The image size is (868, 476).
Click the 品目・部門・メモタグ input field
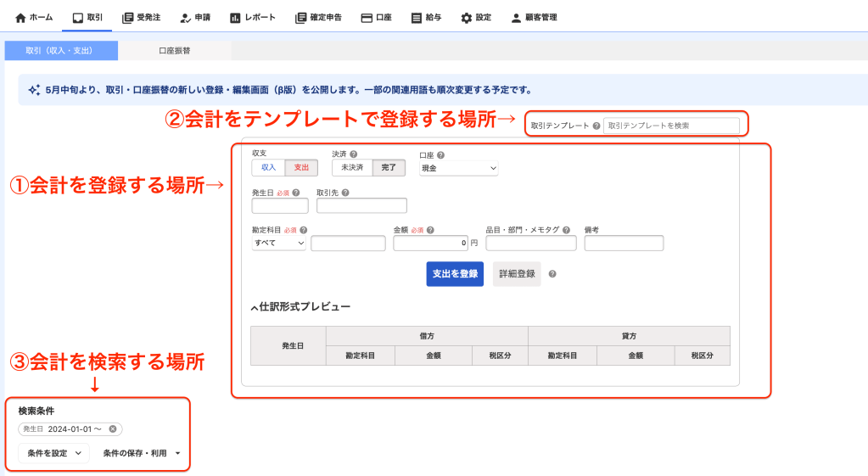(x=531, y=243)
